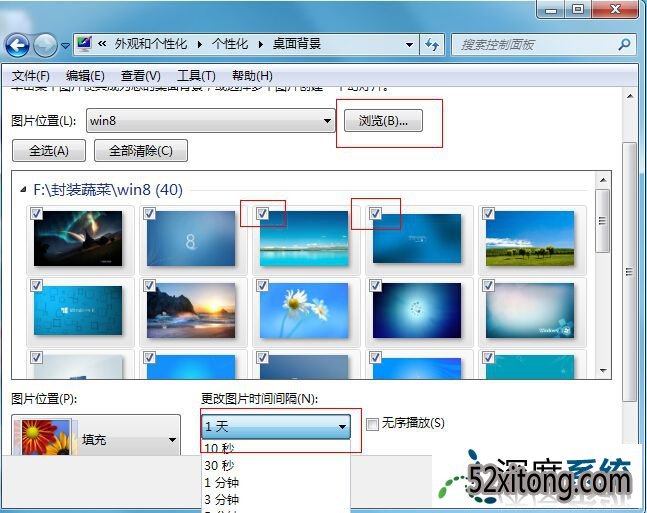This screenshot has height=513, width=647.
Task: Click the control panel icon in address bar
Action: (x=84, y=44)
